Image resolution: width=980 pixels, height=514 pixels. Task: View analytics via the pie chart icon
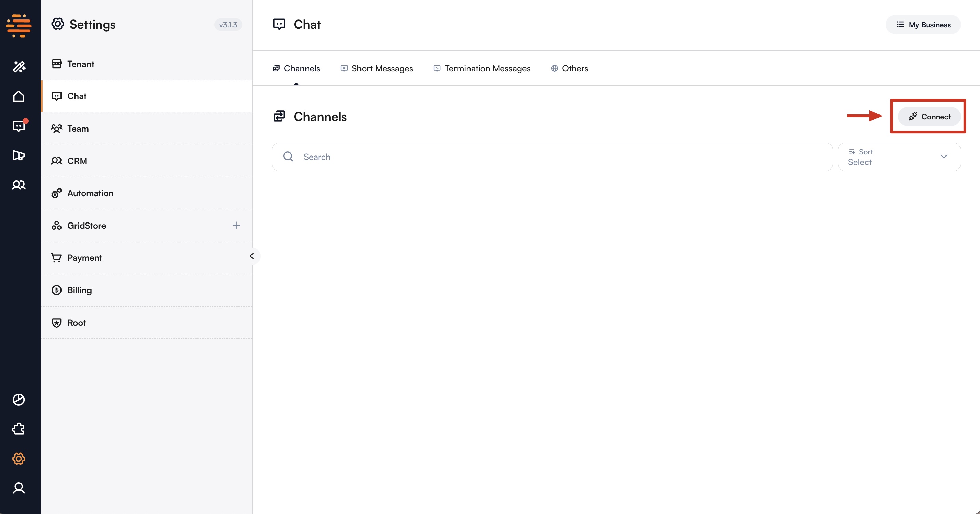pyautogui.click(x=19, y=399)
